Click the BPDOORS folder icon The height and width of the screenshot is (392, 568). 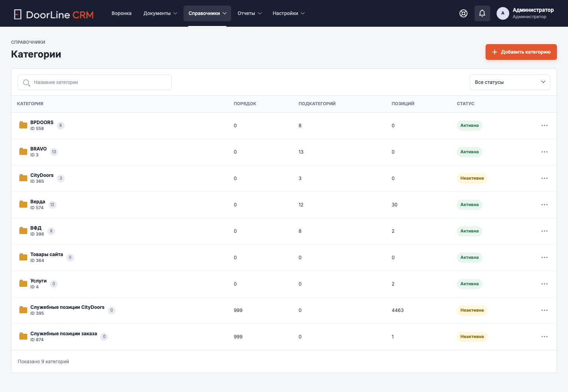pyautogui.click(x=23, y=125)
